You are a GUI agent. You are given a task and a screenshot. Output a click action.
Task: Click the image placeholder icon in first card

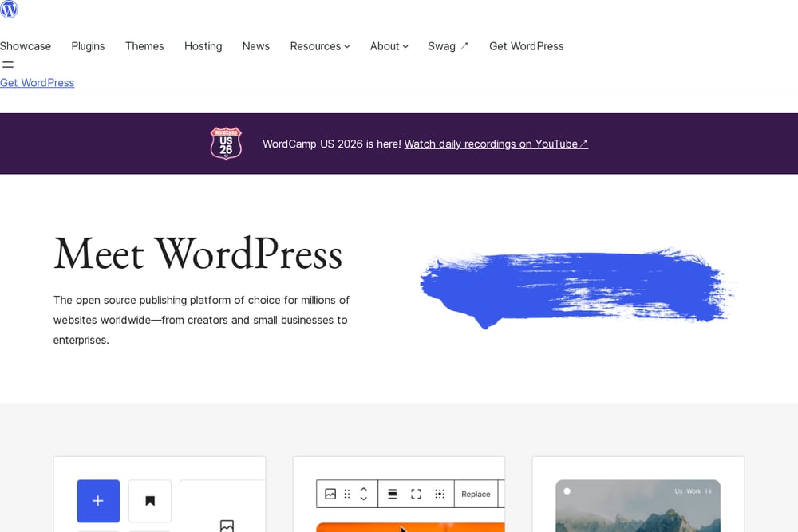point(227,526)
